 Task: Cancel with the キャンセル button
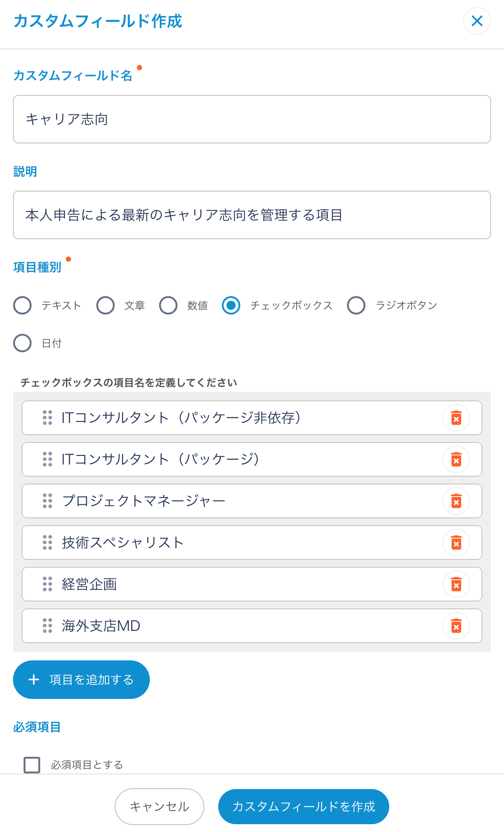tap(159, 806)
